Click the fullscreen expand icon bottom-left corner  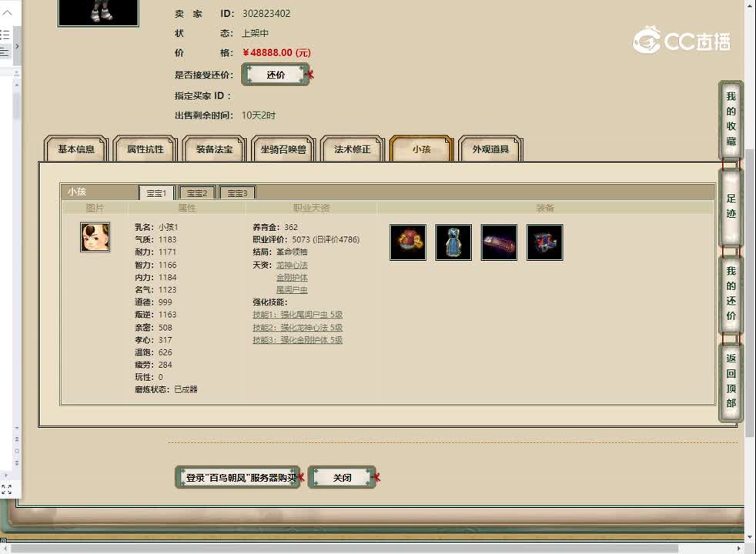(x=7, y=490)
